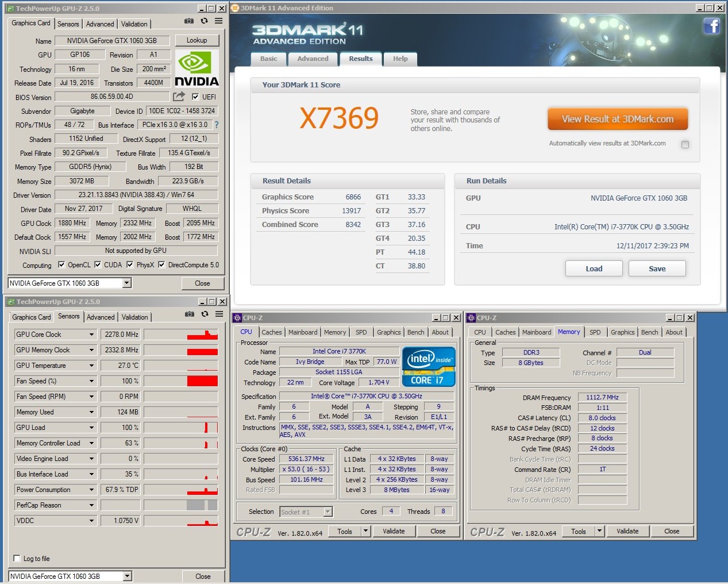This screenshot has width=728, height=584.
Task: Click the Intel Core i7 logo in CPU-Z
Action: 429,366
